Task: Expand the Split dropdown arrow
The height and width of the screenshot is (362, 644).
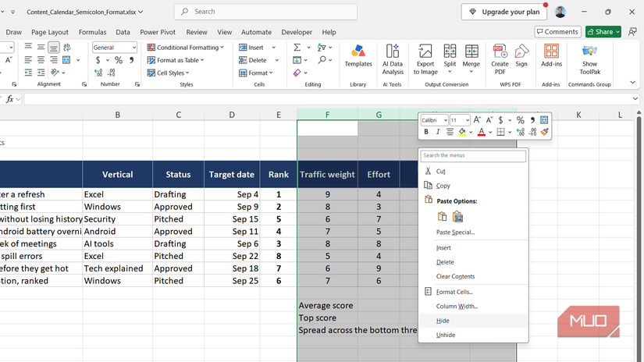Action: (450, 72)
